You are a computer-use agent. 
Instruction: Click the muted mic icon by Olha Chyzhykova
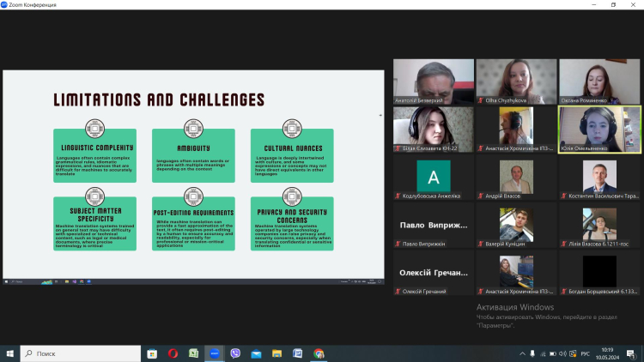tap(481, 100)
